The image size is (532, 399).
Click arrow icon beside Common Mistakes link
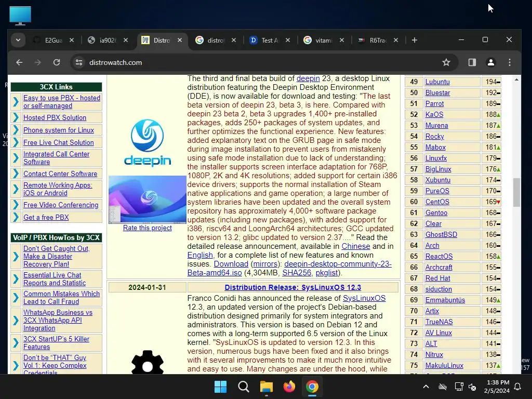[x=16, y=298]
